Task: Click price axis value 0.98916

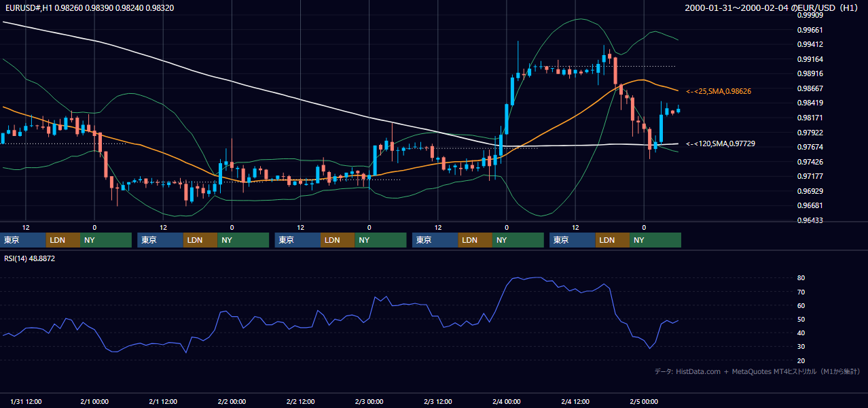Action: 809,73
